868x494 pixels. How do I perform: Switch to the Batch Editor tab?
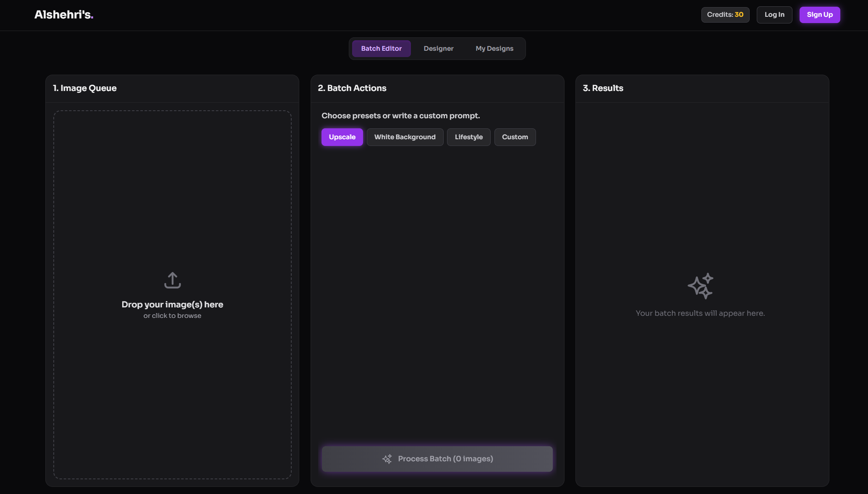pyautogui.click(x=381, y=49)
